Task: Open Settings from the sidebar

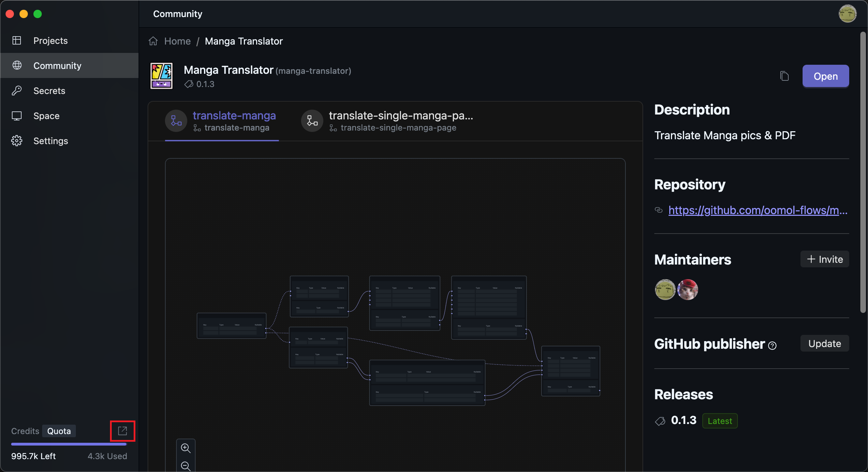Action: tap(50, 141)
